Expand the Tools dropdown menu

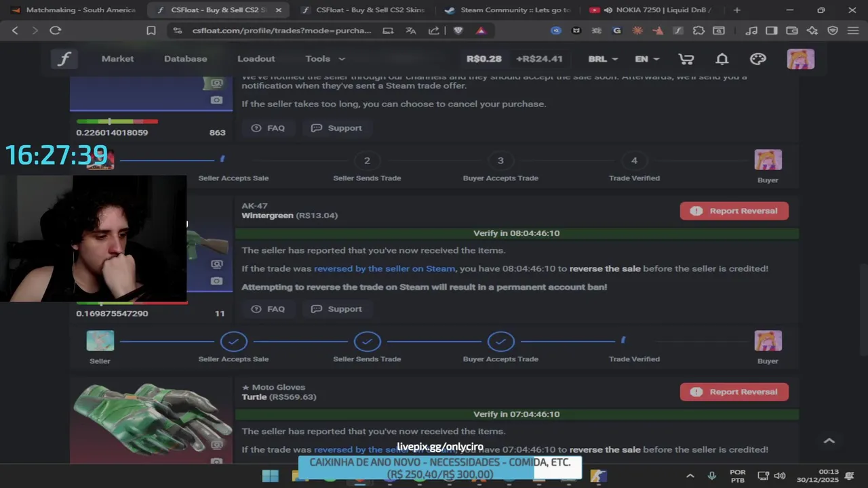coord(325,59)
